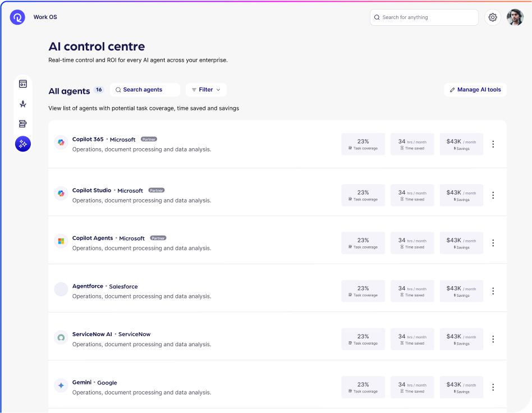Click the Manage AI tools button
532x413 pixels.
point(475,90)
